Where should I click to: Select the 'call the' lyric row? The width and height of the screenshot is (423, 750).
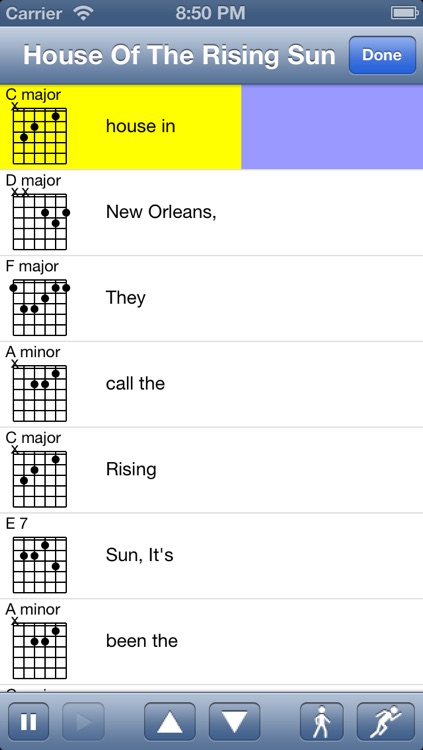(x=212, y=384)
